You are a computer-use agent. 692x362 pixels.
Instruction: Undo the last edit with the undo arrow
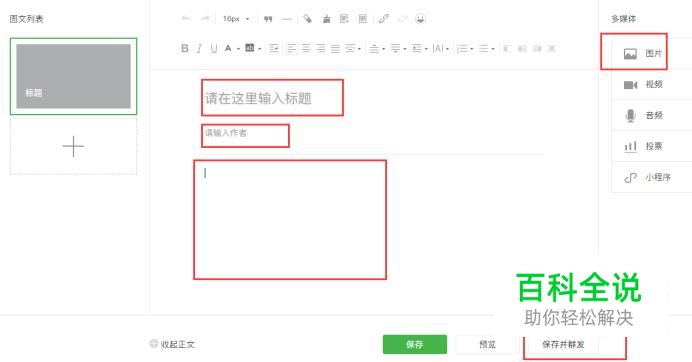(x=186, y=19)
